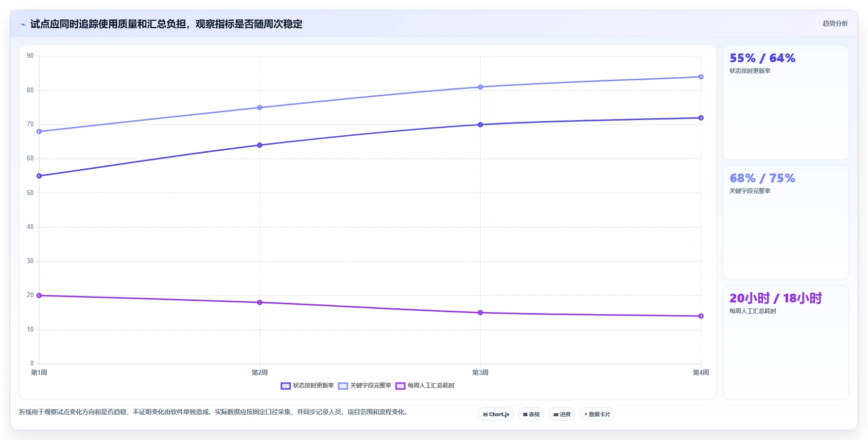Click the 每周人工汇总耗时 legend color box
The width and height of the screenshot is (868, 440).
(x=400, y=386)
